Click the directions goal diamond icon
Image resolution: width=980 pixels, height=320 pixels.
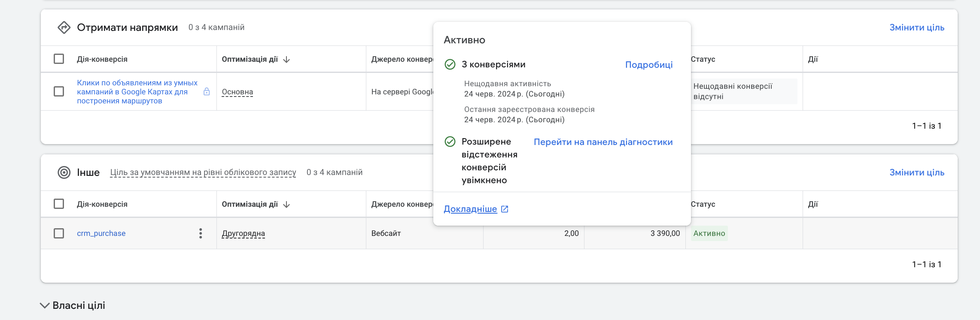pos(64,27)
